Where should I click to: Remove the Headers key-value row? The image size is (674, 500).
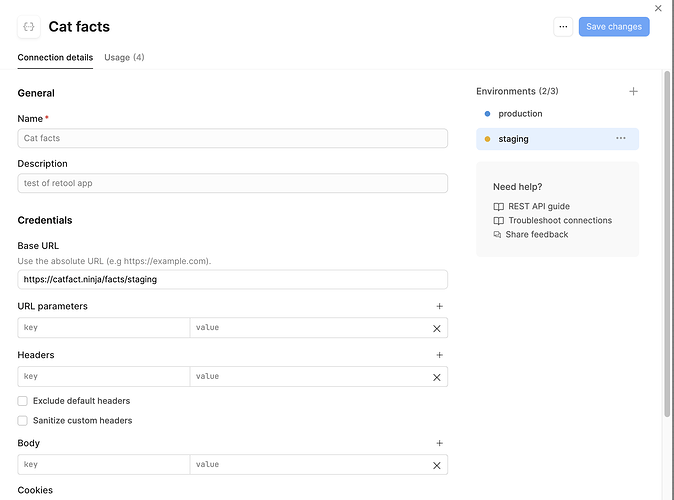click(x=436, y=377)
